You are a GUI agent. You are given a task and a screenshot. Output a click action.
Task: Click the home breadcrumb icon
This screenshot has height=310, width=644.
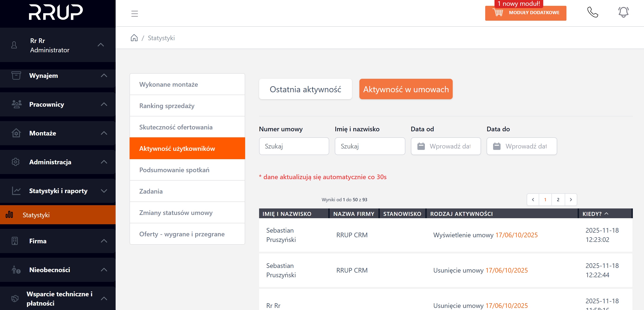[134, 38]
